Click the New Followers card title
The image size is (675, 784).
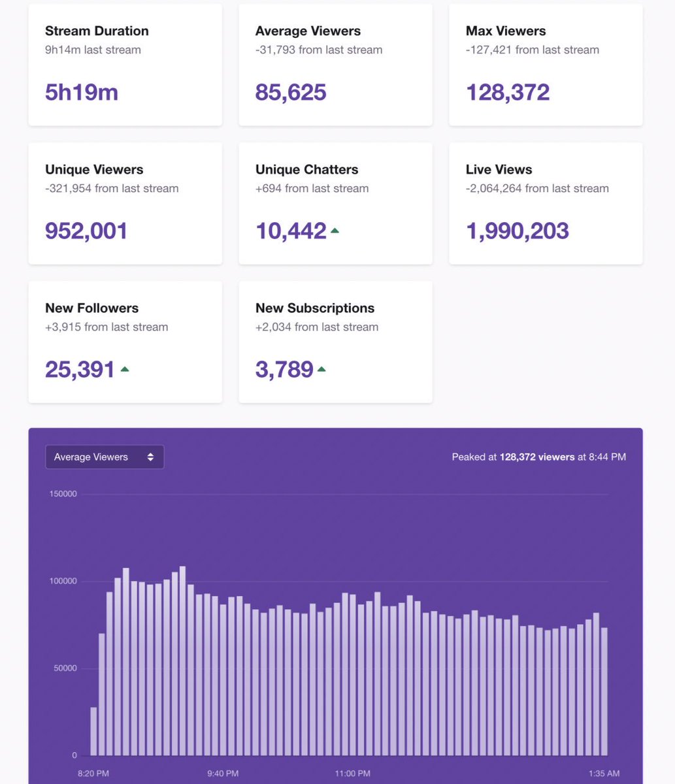(92, 308)
